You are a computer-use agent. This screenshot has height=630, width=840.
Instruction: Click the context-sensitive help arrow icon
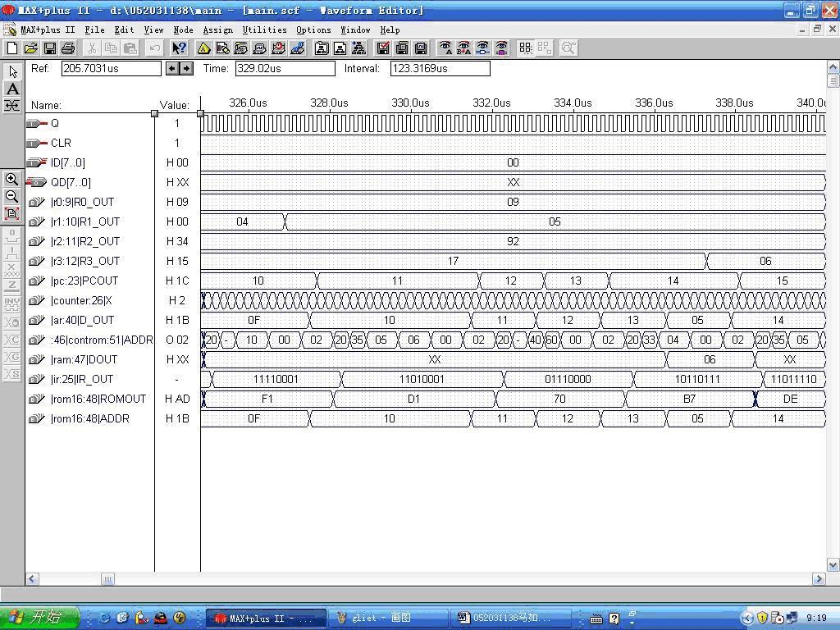pyautogui.click(x=180, y=48)
